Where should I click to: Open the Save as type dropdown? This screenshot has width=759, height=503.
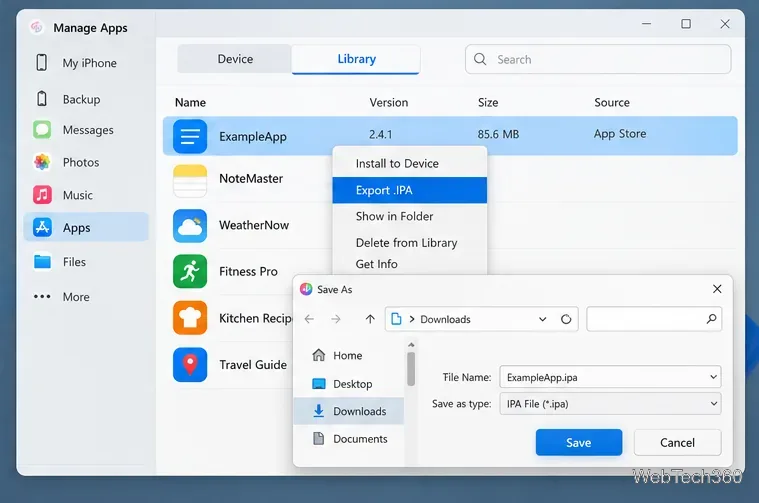[610, 404]
